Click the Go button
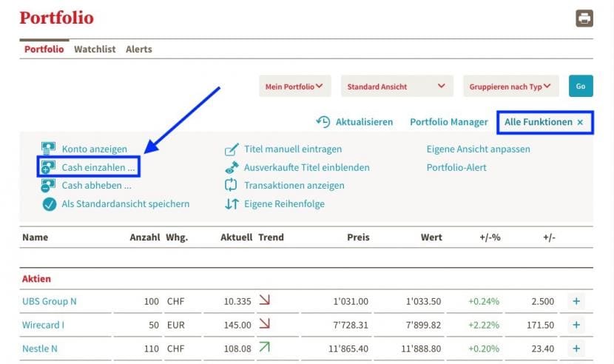This screenshot has height=364, width=614. (x=581, y=87)
